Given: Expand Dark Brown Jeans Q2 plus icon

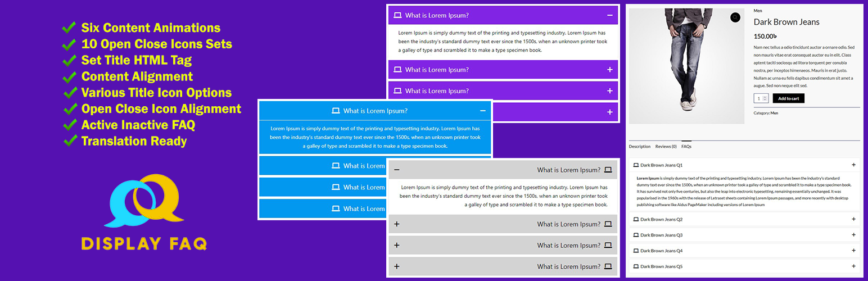Looking at the screenshot, I should 853,219.
